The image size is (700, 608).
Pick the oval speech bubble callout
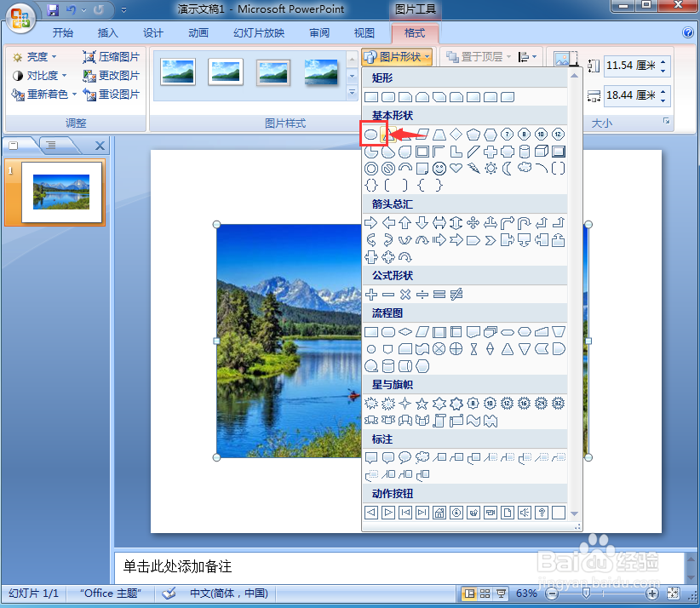(x=405, y=457)
